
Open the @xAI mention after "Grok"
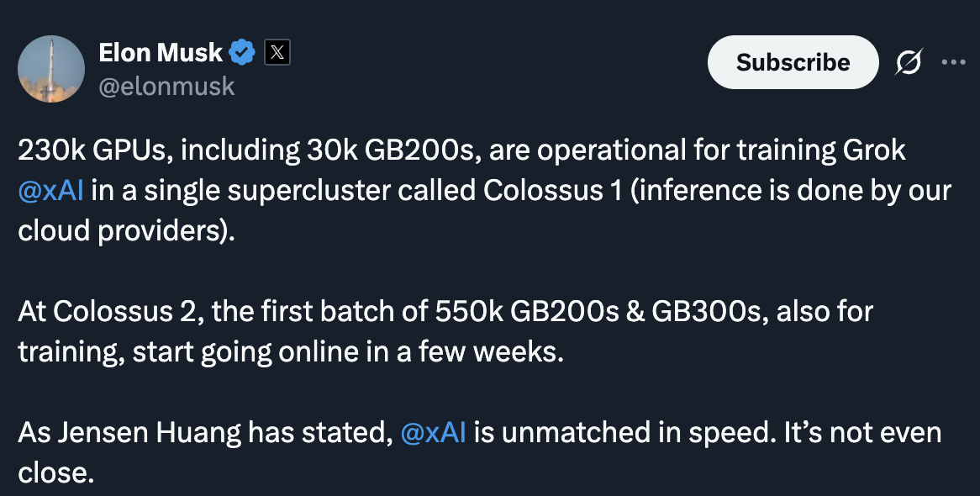[50, 191]
